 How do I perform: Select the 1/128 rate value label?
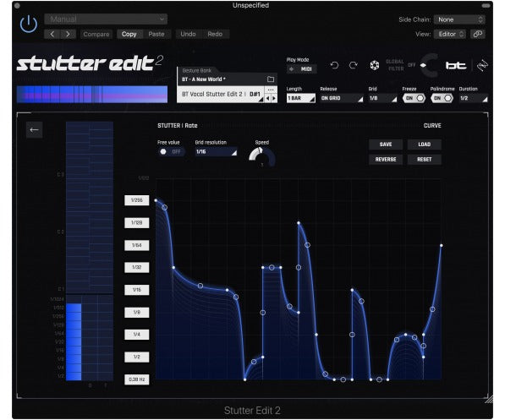137,223
